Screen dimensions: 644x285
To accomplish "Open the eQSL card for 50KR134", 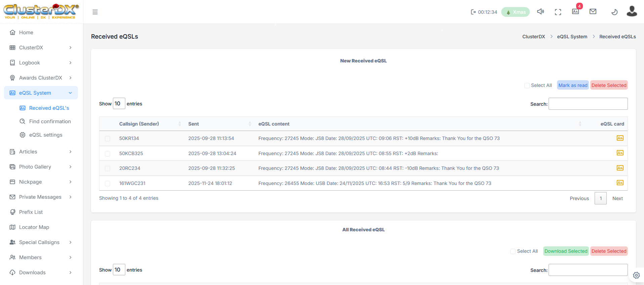I will [x=620, y=138].
